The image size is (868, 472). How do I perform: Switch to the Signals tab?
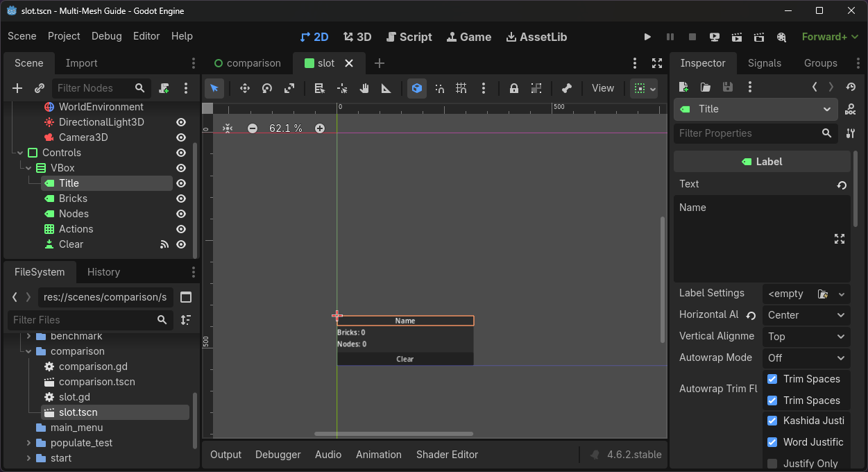(x=765, y=63)
